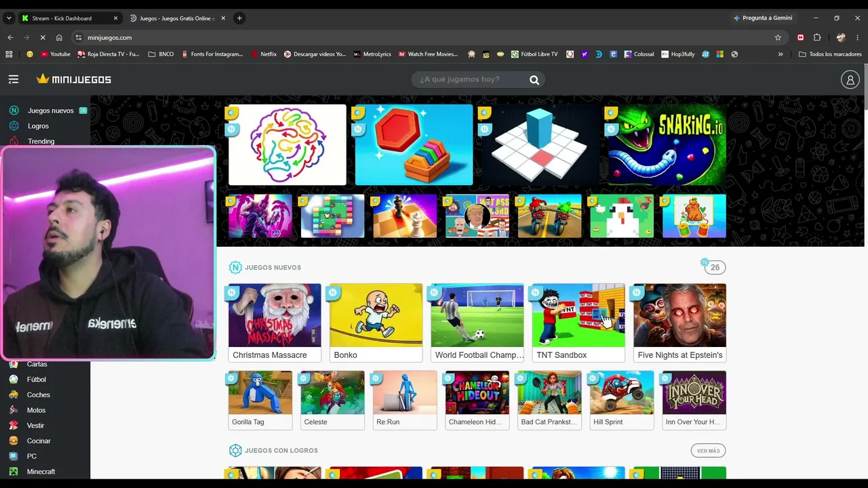
Task: Open the Re:Run game card
Action: (405, 400)
